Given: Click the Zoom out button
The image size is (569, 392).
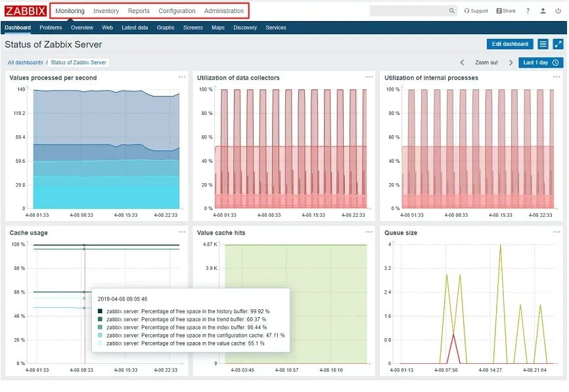Looking at the screenshot, I should [x=486, y=62].
